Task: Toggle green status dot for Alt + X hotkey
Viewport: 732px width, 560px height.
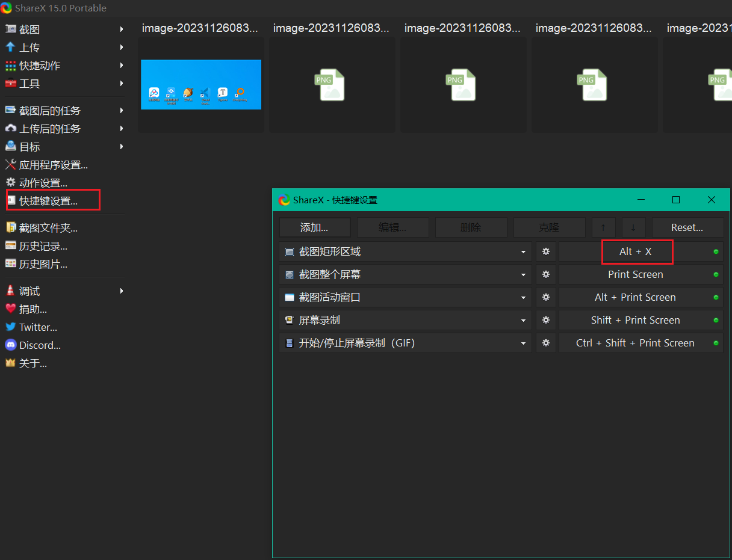Action: [x=716, y=251]
